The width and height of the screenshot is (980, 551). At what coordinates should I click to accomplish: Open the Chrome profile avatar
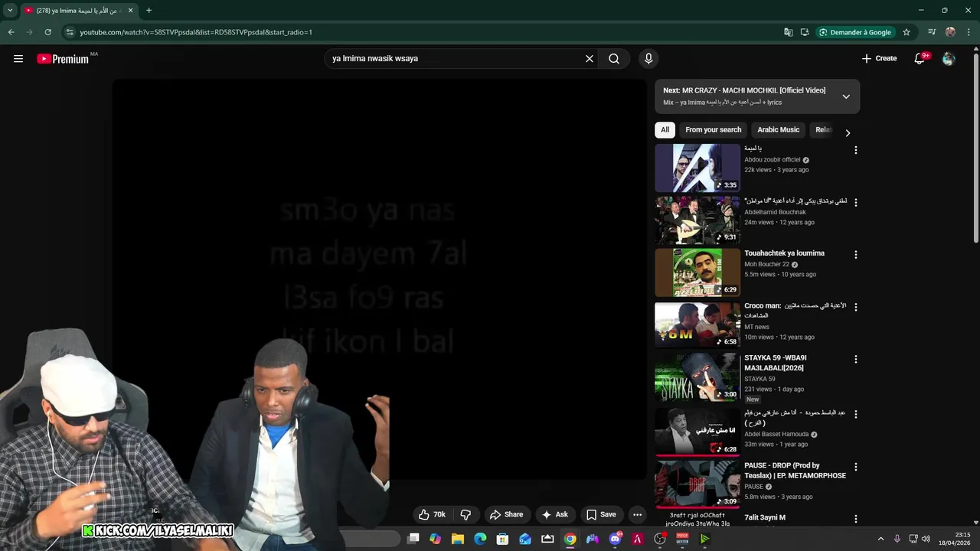[x=950, y=32]
